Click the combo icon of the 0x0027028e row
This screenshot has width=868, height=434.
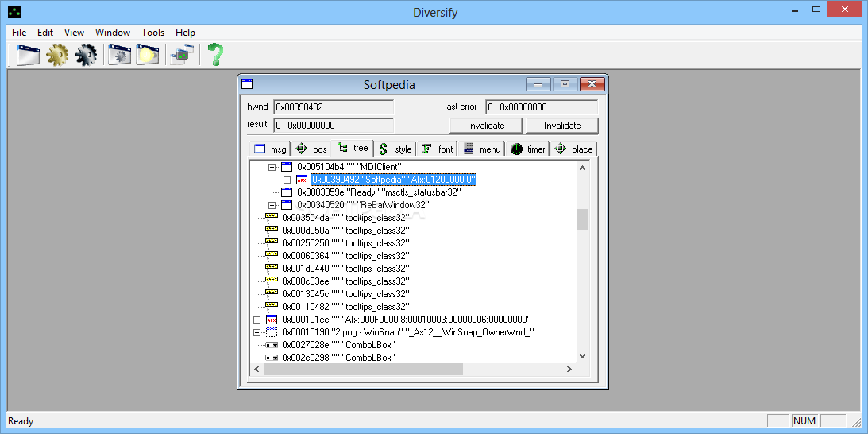click(x=272, y=345)
